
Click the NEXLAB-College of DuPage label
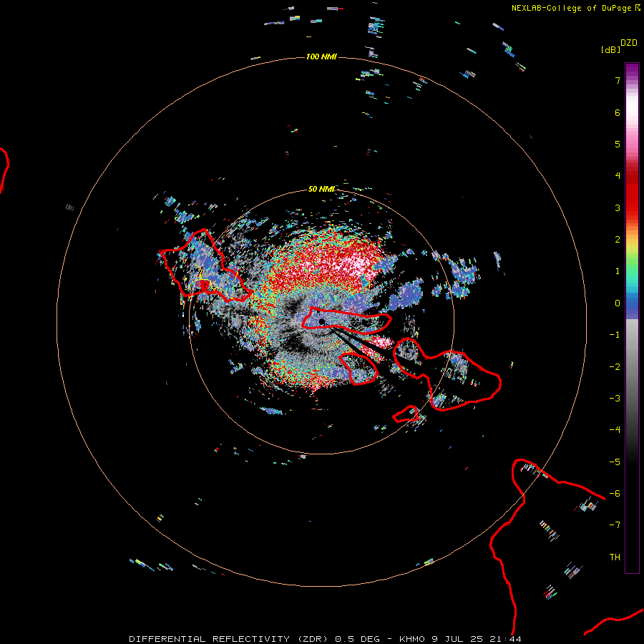coord(571,8)
